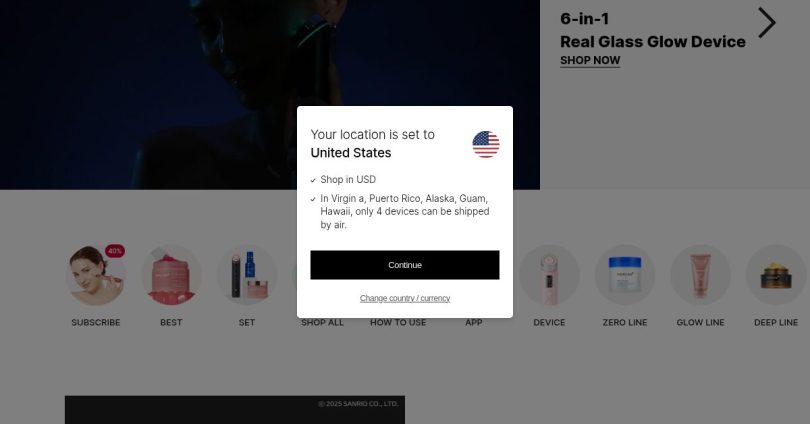810x424 pixels.
Task: Click the dark hero banner image
Action: tap(270, 95)
